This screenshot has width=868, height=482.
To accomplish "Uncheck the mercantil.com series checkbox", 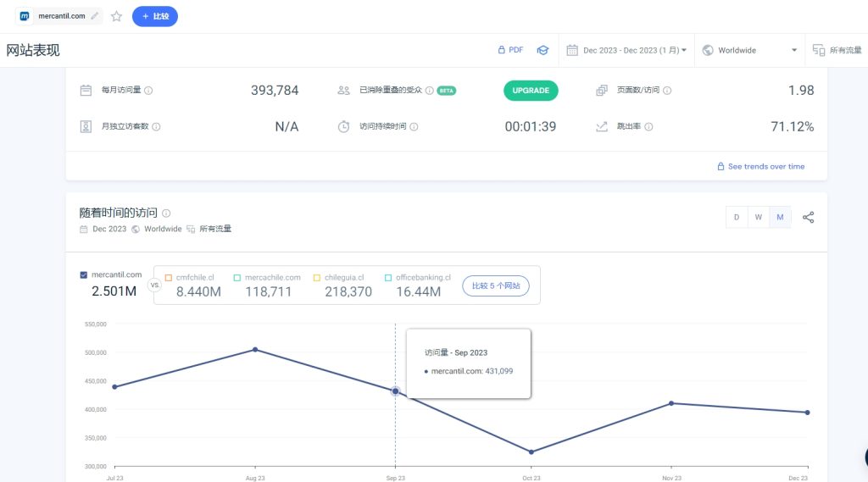I will click(x=84, y=275).
